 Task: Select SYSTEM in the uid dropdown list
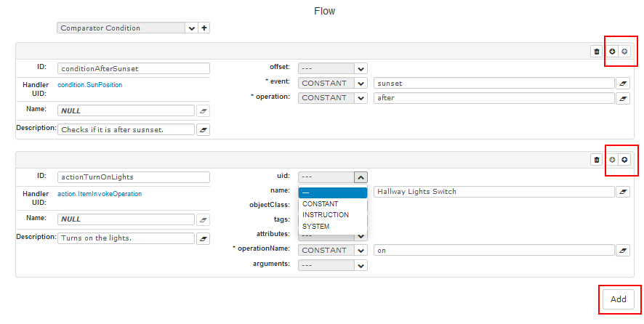(316, 227)
